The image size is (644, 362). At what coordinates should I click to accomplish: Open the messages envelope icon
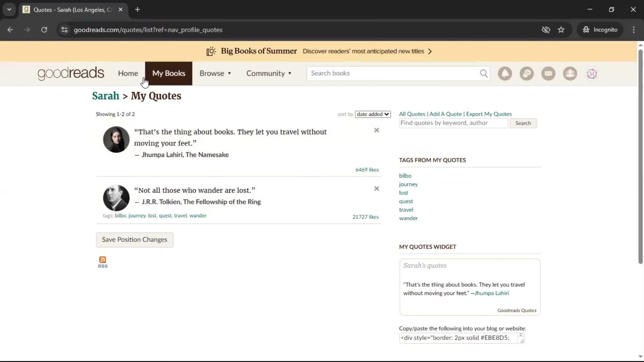[548, 73]
